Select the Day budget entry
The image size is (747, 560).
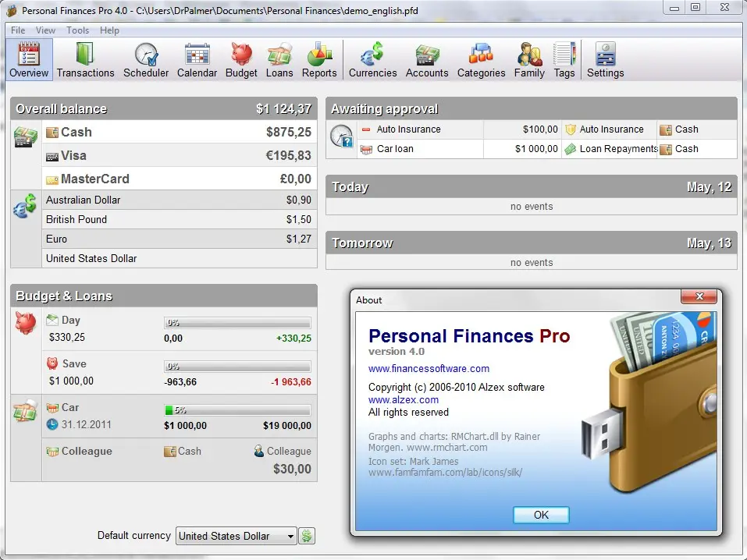(x=179, y=329)
